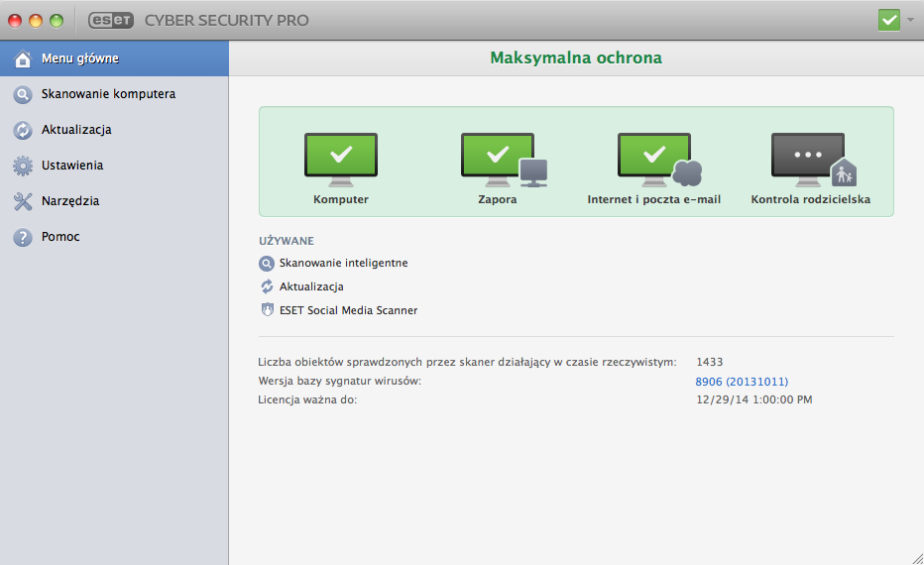
Task: Click the home icon beside Menu główne
Action: point(23,58)
